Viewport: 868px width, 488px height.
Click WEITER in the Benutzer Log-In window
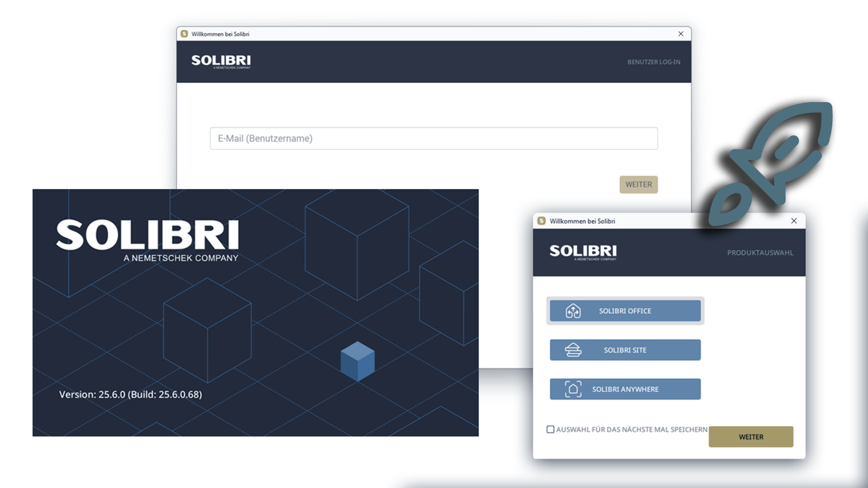tap(638, 184)
